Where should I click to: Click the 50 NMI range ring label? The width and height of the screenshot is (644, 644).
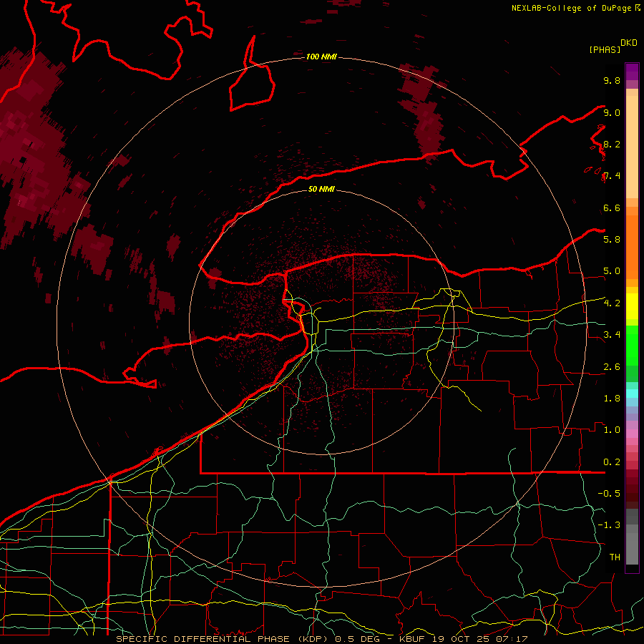[321, 189]
